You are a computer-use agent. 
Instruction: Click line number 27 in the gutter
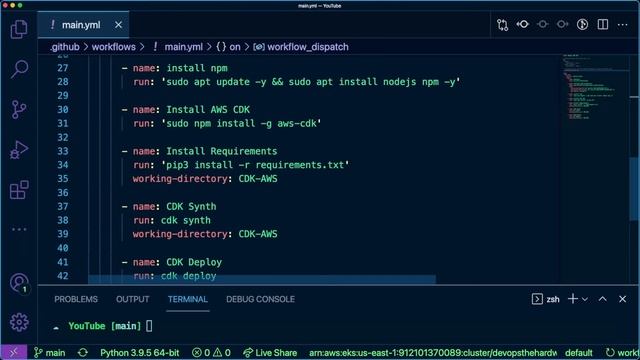62,68
